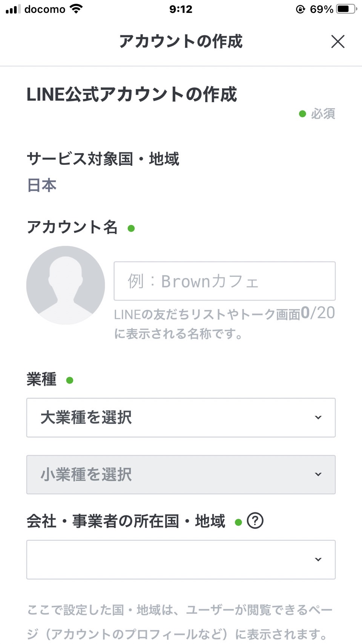362x644 pixels.
Task: Tap the chevron in the country dropdown
Action: [318, 559]
